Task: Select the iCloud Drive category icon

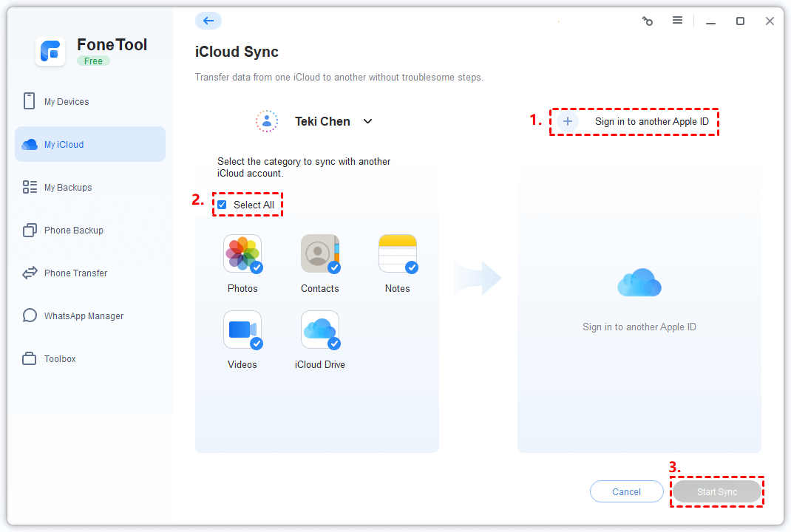Action: click(x=319, y=330)
